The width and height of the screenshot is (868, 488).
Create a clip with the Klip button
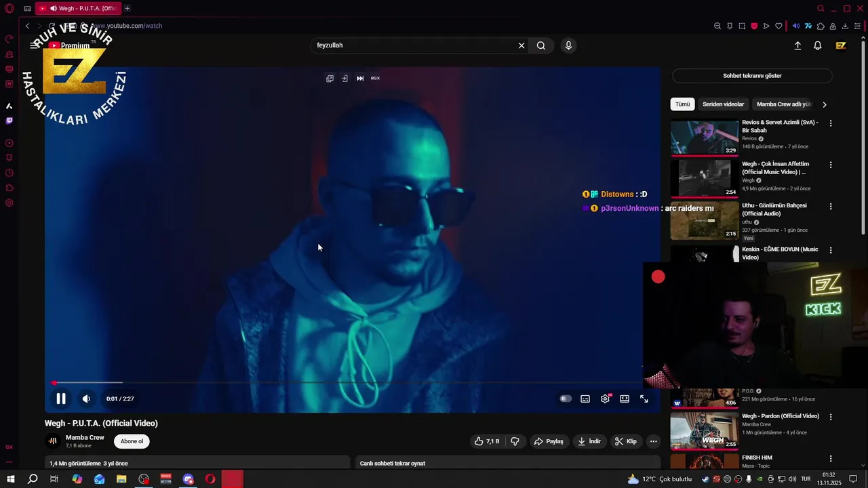[x=626, y=441]
